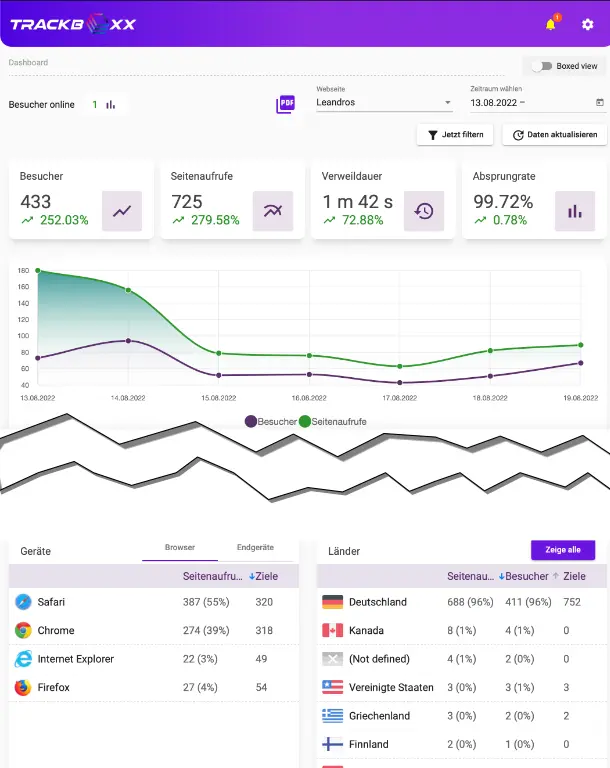Image resolution: width=610 pixels, height=768 pixels.
Task: Sort Länder table by Besucher column
Action: click(526, 576)
